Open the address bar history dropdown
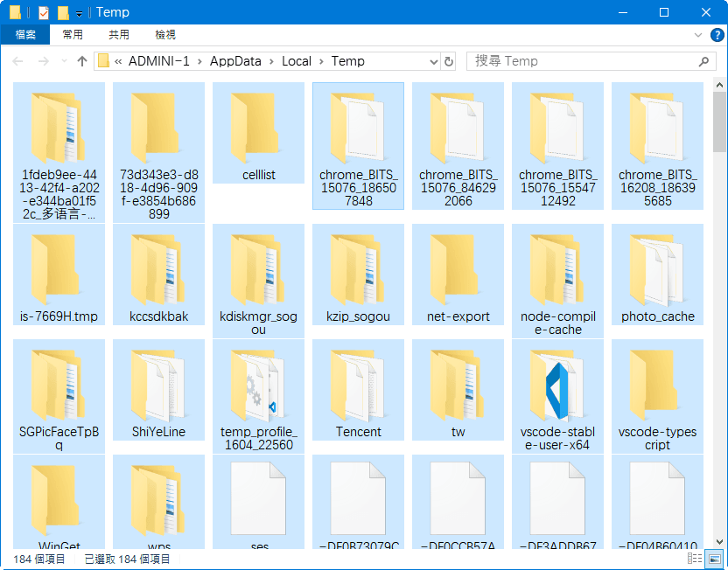 click(x=434, y=62)
